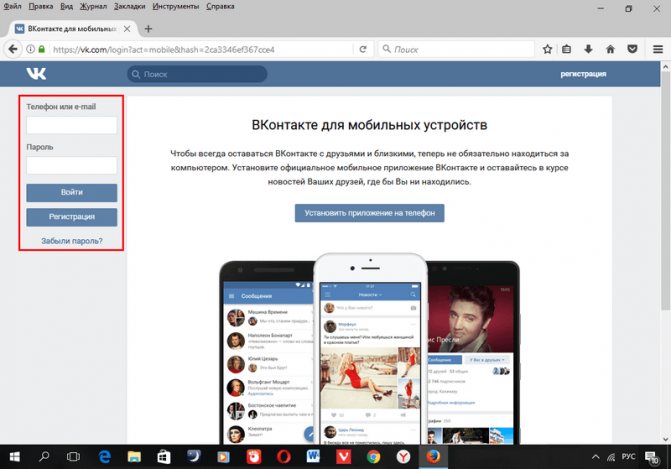The height and width of the screenshot is (469, 671).
Task: Open the Pocket icon in toolbar
Action: [632, 49]
